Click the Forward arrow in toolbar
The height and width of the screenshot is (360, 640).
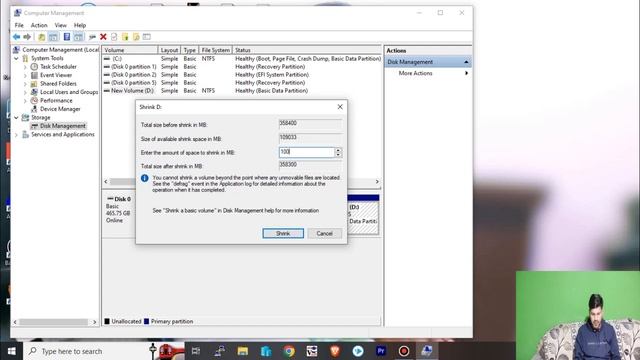[x=27, y=37]
